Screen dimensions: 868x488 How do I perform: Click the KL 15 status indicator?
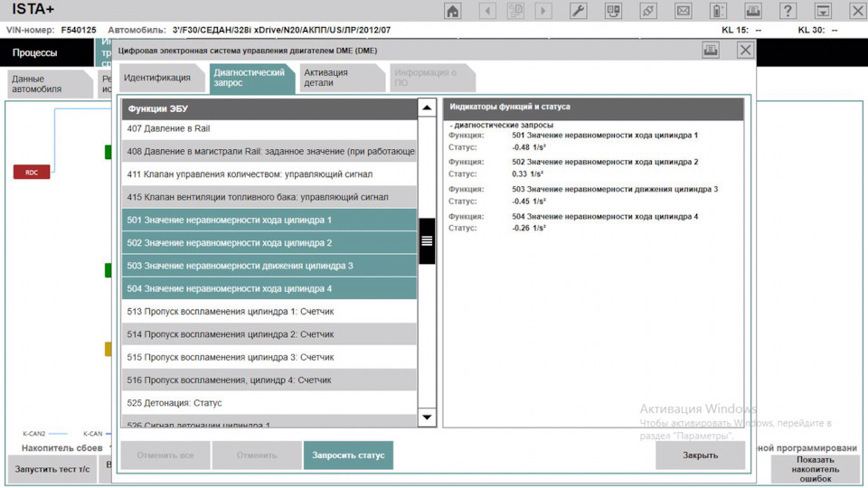click(x=741, y=30)
